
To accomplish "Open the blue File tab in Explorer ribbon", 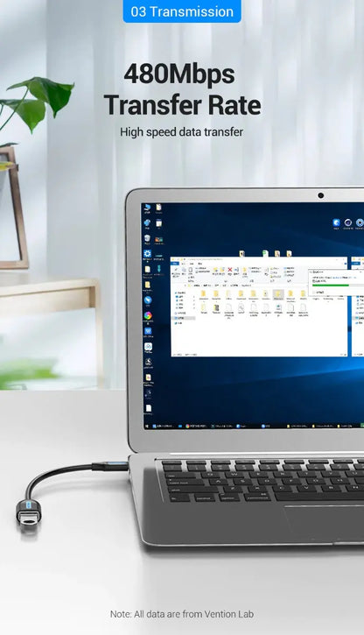I will click(176, 264).
